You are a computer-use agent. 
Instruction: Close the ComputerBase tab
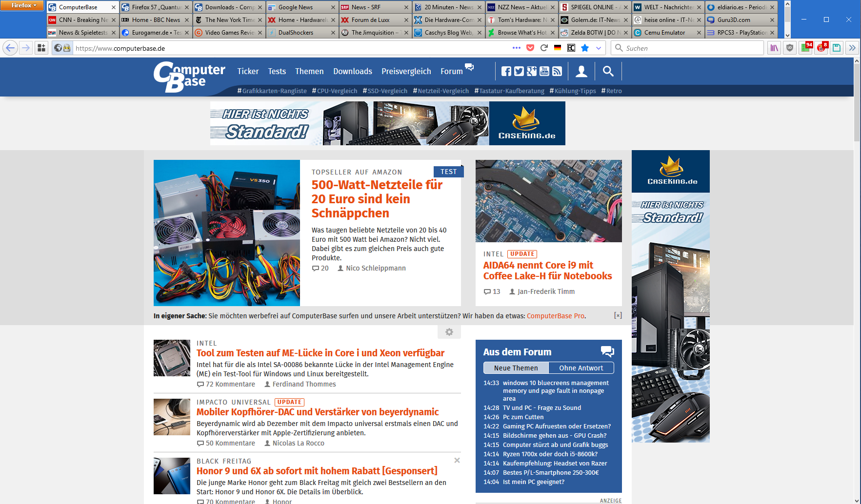[x=113, y=7]
